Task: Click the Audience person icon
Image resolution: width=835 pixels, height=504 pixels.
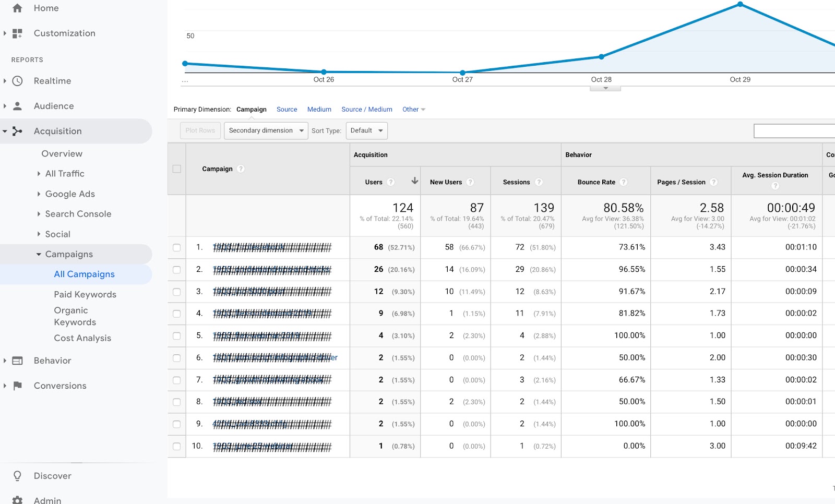Action: pyautogui.click(x=17, y=106)
